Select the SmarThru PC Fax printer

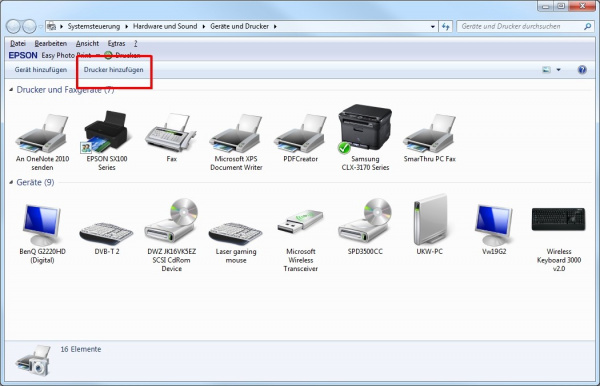[429, 138]
